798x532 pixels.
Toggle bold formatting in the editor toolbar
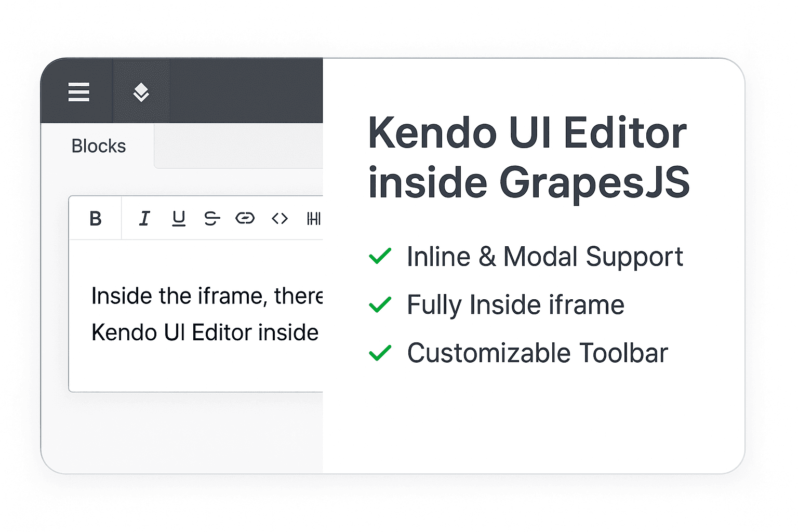click(x=95, y=218)
